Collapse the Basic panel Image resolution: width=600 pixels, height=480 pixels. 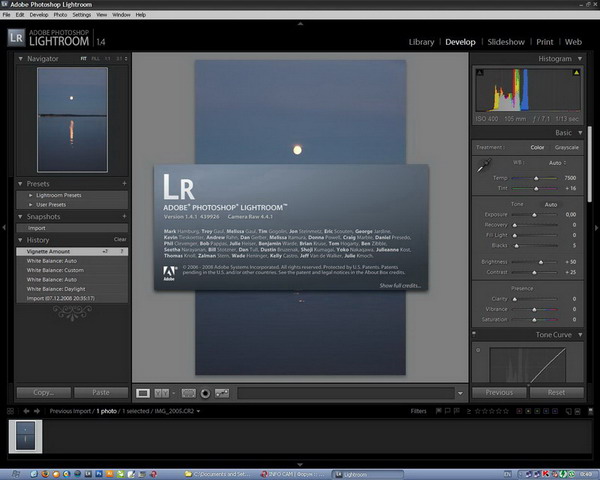coord(580,133)
